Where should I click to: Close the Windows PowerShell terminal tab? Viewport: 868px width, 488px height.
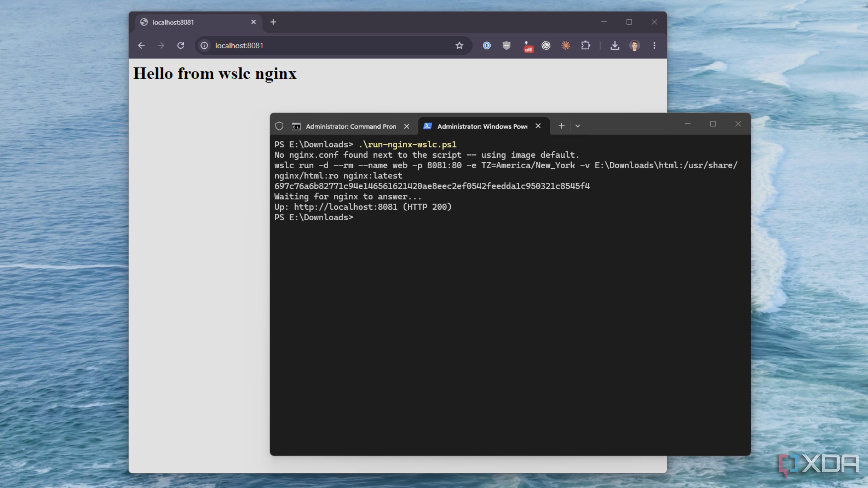pyautogui.click(x=538, y=126)
